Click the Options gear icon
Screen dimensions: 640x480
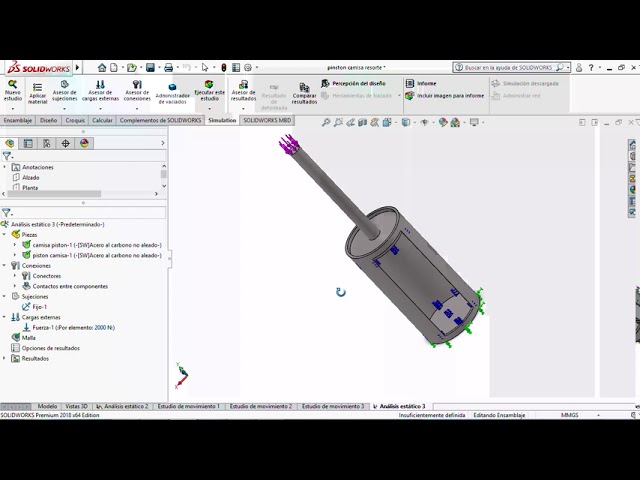[x=247, y=67]
